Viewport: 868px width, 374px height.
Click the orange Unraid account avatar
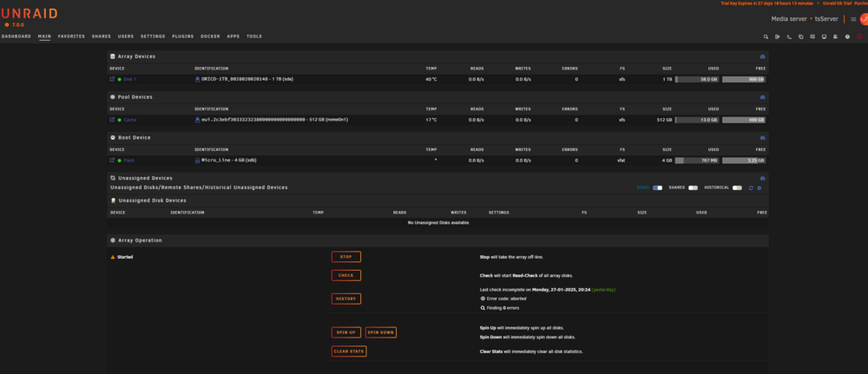tap(864, 19)
